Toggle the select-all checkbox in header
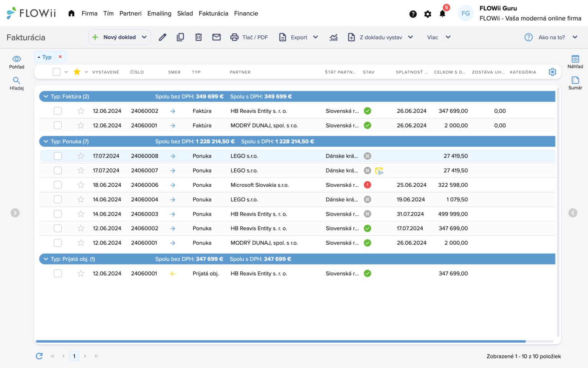The height and width of the screenshot is (368, 588). coord(57,72)
